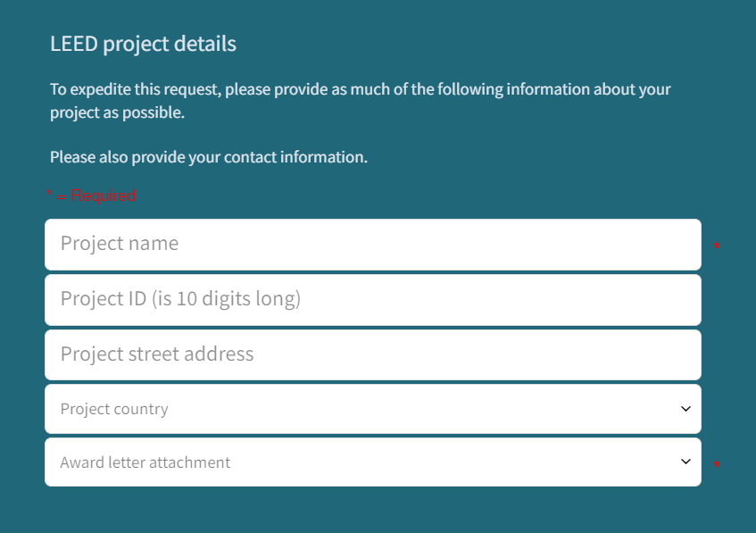Viewport: 756px width, 533px height.
Task: Click the 'Project name' placeholder text
Action: point(120,244)
